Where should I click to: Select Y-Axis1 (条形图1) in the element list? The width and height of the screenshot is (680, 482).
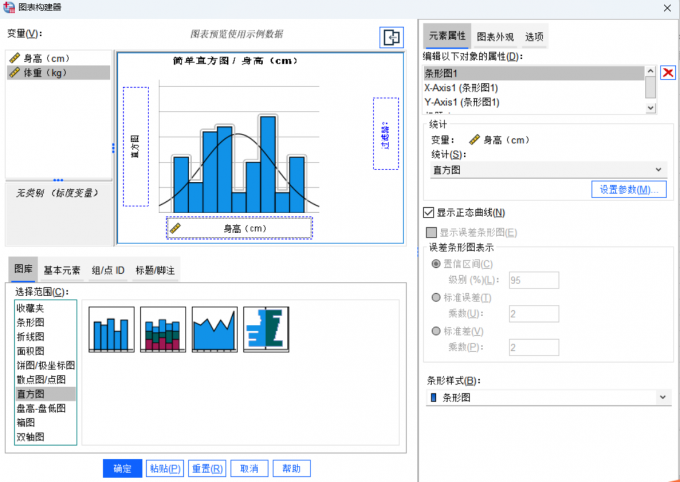tap(534, 102)
